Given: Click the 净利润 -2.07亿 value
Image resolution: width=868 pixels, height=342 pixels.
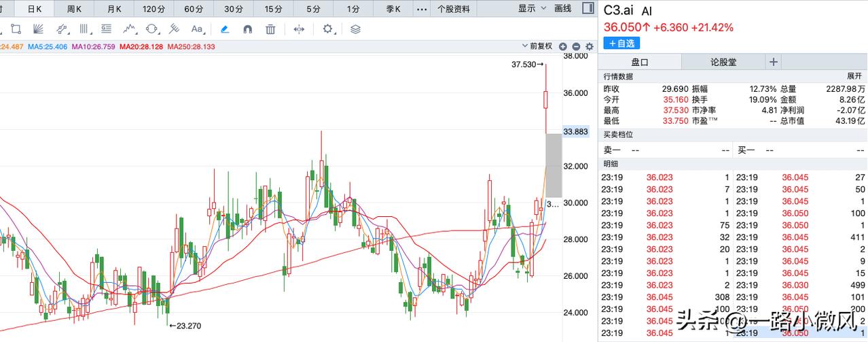Looking at the screenshot, I should (852, 110).
